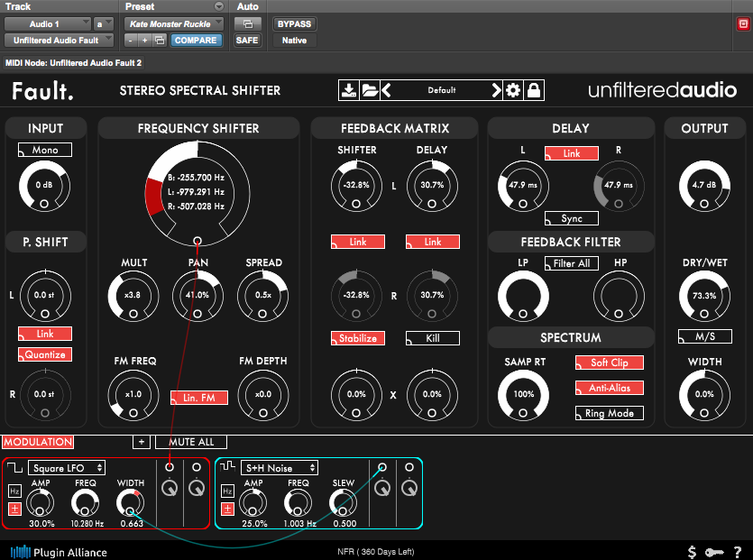Click the large frequency shifter dial
The width and height of the screenshot is (753, 560).
coord(197,193)
